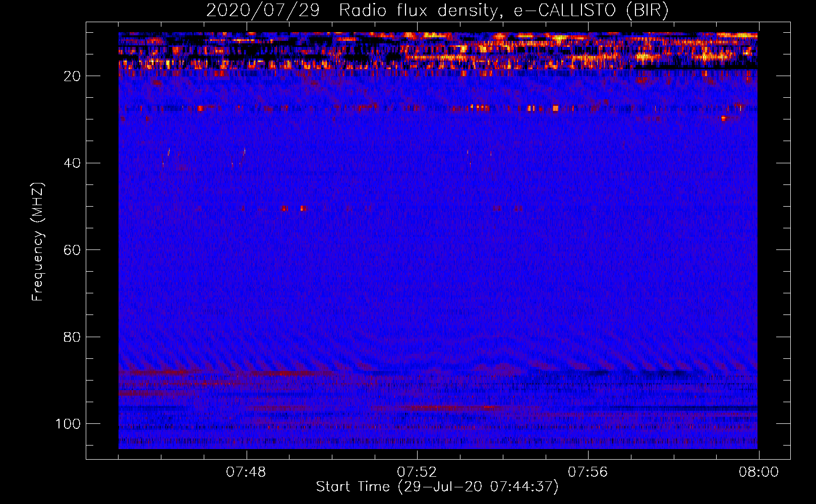Click the 60 MHz frequency tick label
This screenshot has width=816, height=504.
pyautogui.click(x=73, y=250)
